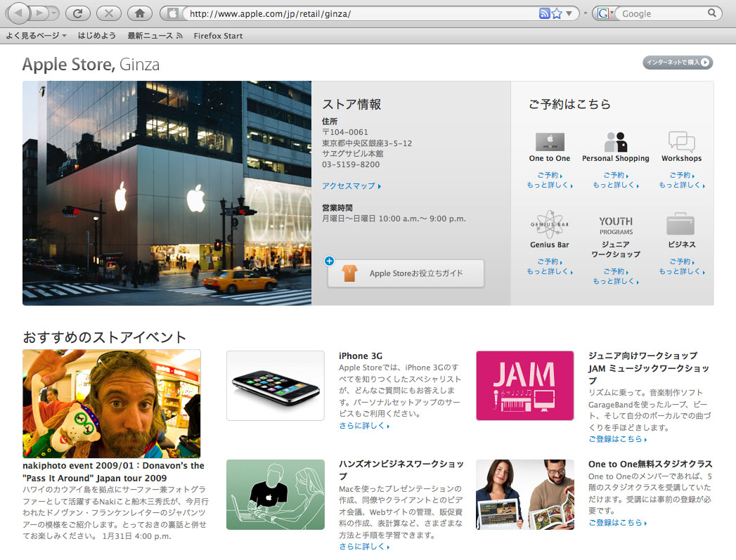Stop loading the page
The image size is (736, 560).
click(x=109, y=13)
